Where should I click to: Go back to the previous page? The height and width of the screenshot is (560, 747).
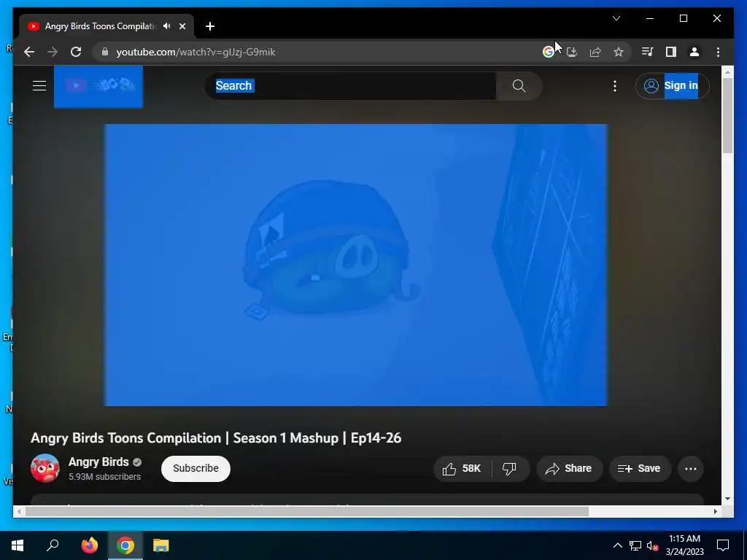pos(29,52)
